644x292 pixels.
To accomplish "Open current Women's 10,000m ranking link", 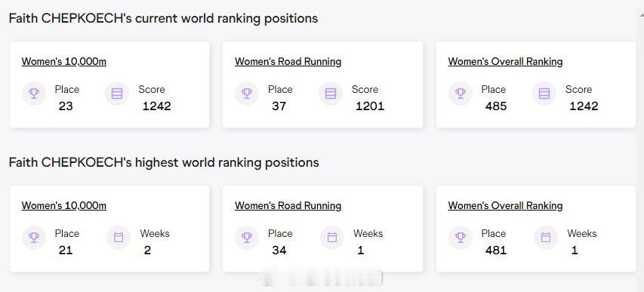I will tap(63, 62).
